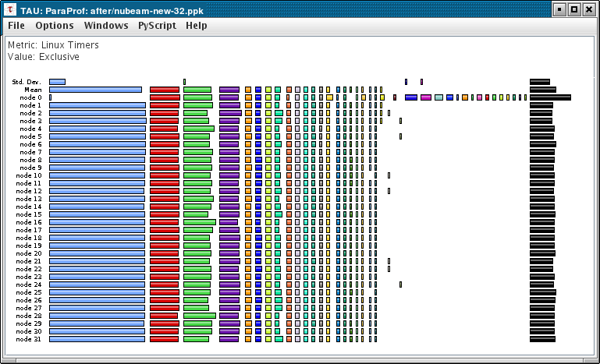Click the TAU application icon in title bar
600x364 pixels.
click(x=11, y=9)
